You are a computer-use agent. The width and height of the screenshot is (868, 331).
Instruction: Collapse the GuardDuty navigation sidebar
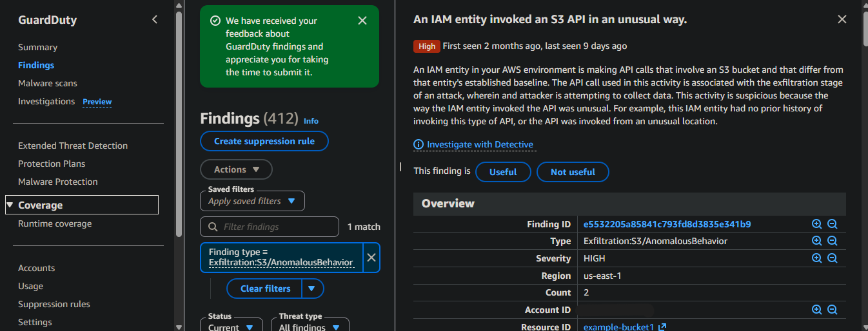(155, 19)
